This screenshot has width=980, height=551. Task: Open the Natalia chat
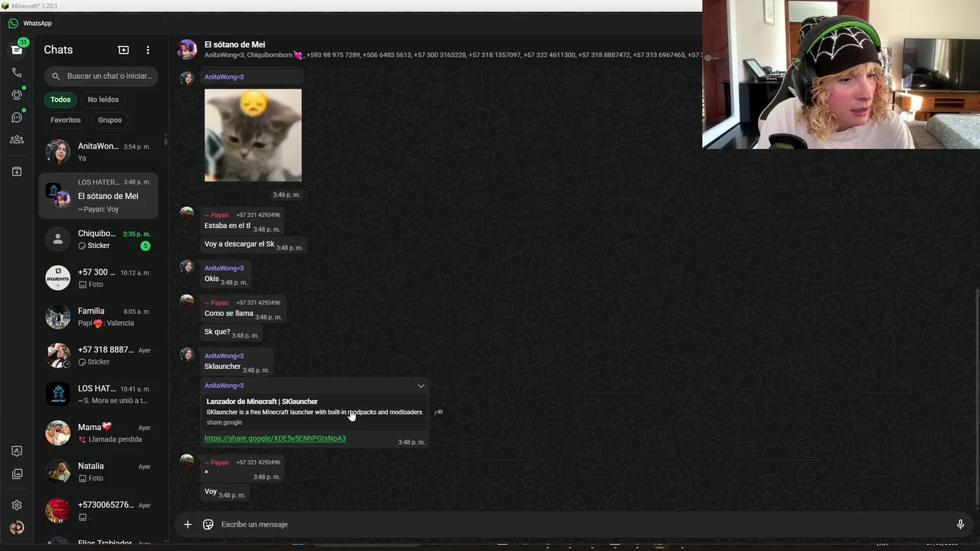click(x=99, y=471)
